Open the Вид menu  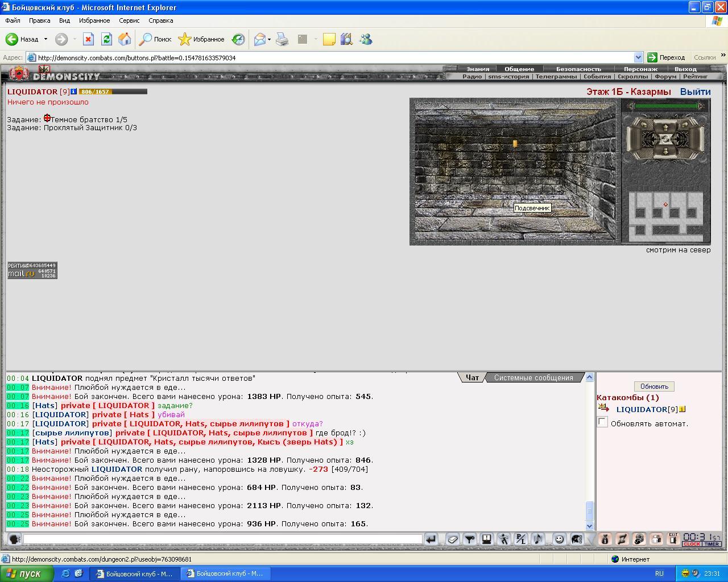pyautogui.click(x=64, y=20)
